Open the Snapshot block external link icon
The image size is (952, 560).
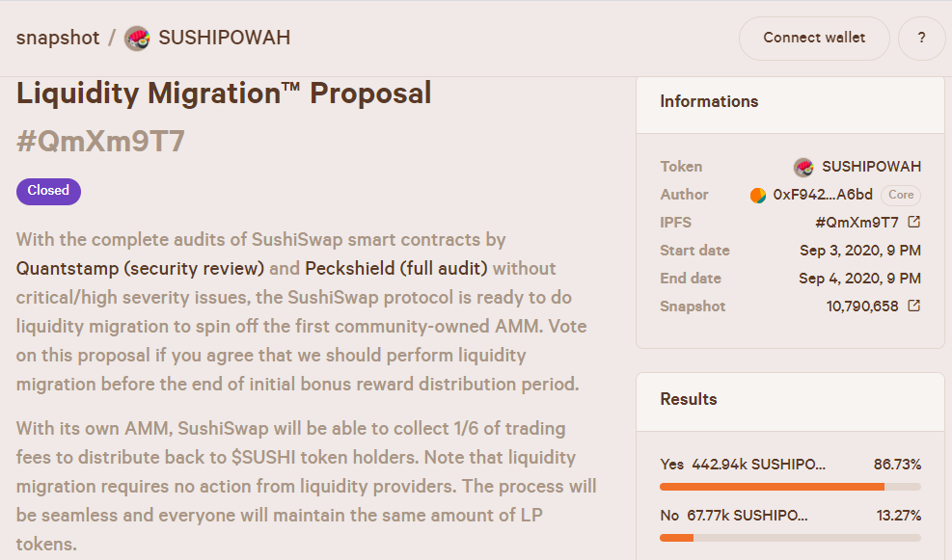913,306
